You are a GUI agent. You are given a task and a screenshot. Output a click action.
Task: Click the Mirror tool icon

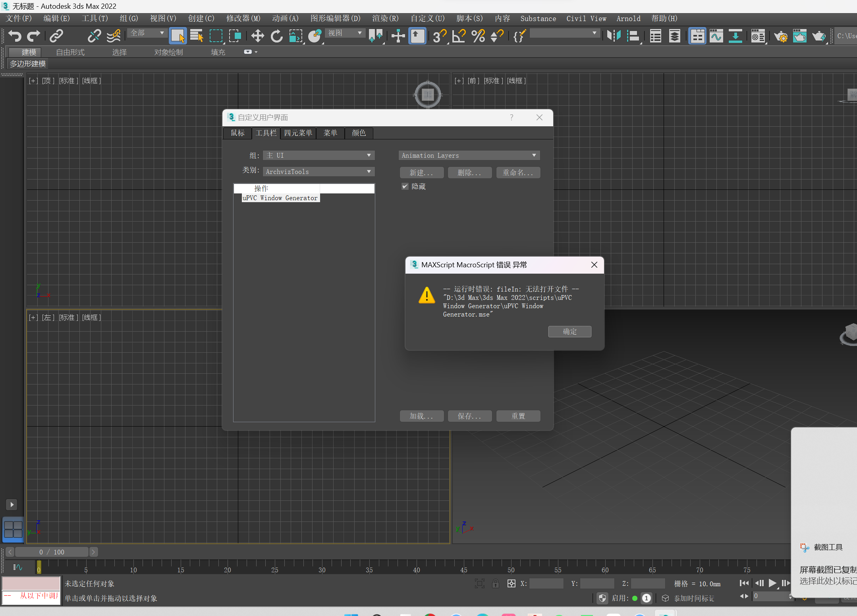click(614, 36)
